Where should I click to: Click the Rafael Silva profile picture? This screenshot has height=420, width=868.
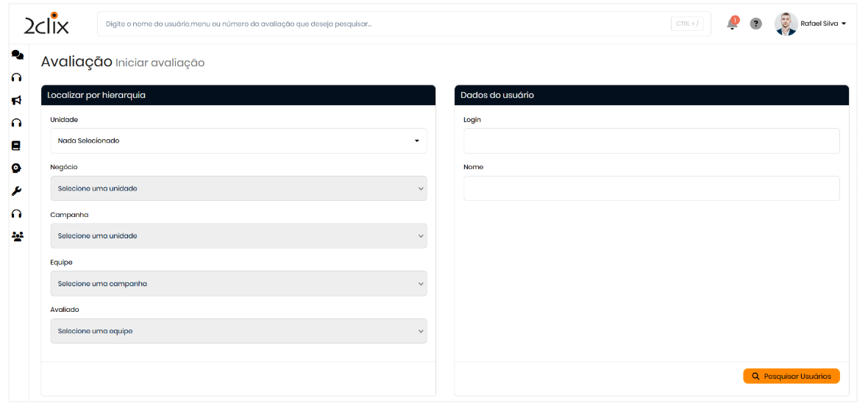pos(786,24)
